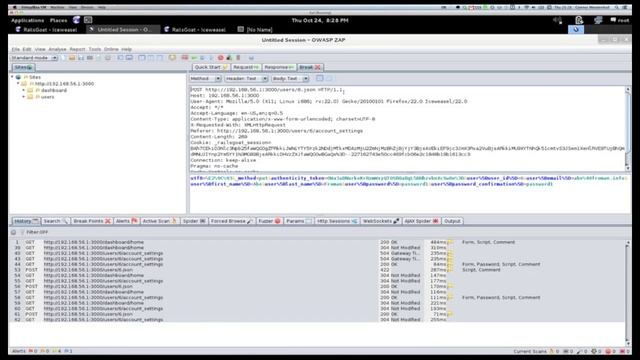
Task: Toggle the first tab-layout icon after Options
Action: click(120, 58)
